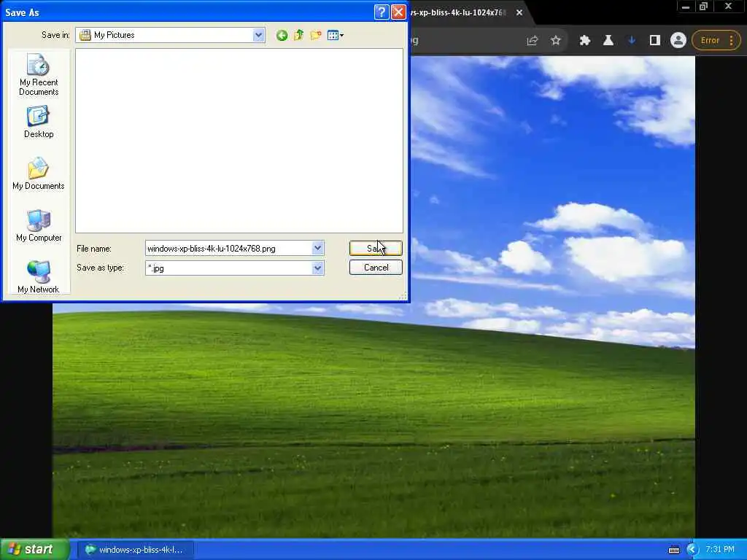Open My Network in the places bar

(x=39, y=277)
